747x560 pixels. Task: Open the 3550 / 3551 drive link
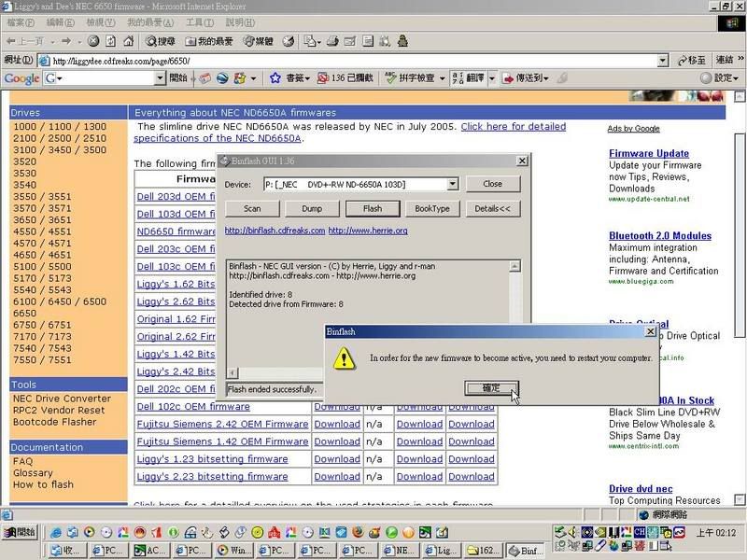point(42,197)
